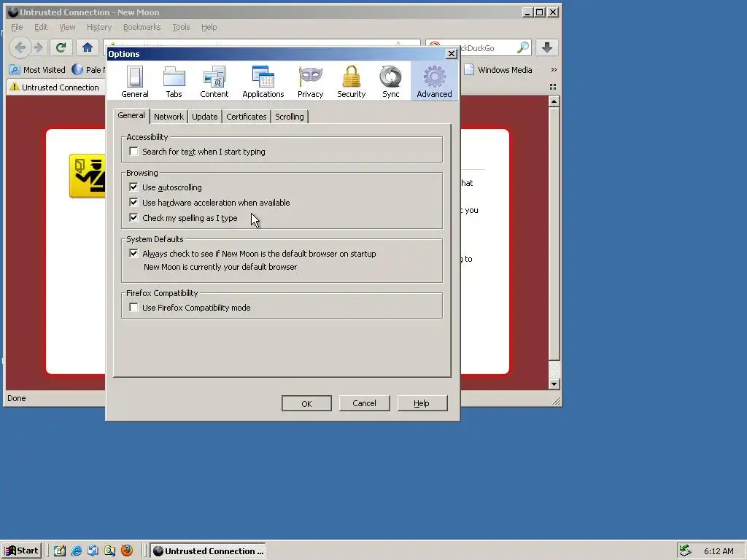This screenshot has height=560, width=747.
Task: Open the Security options category
Action: (x=352, y=82)
